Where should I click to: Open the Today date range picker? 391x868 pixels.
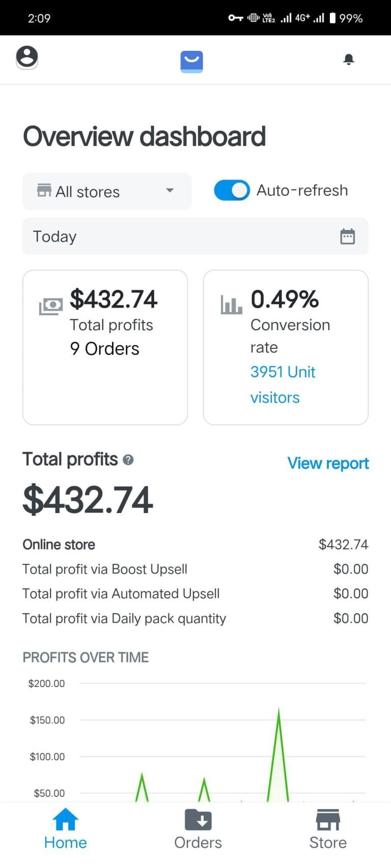183,236
